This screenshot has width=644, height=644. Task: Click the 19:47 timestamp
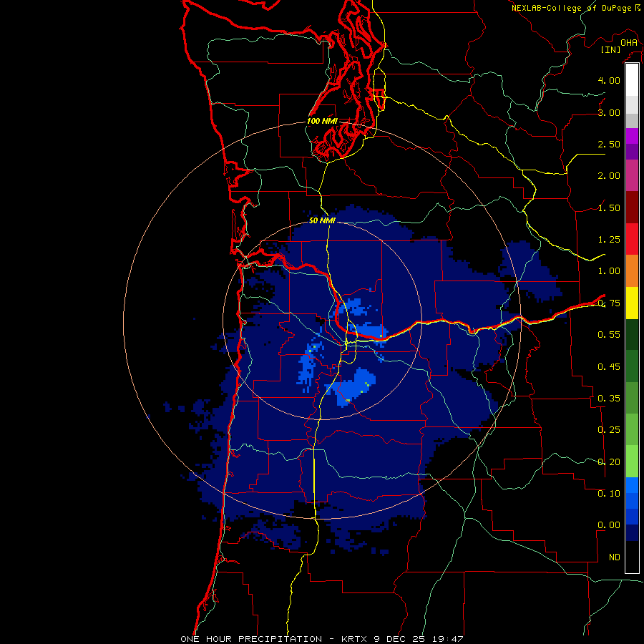448,639
